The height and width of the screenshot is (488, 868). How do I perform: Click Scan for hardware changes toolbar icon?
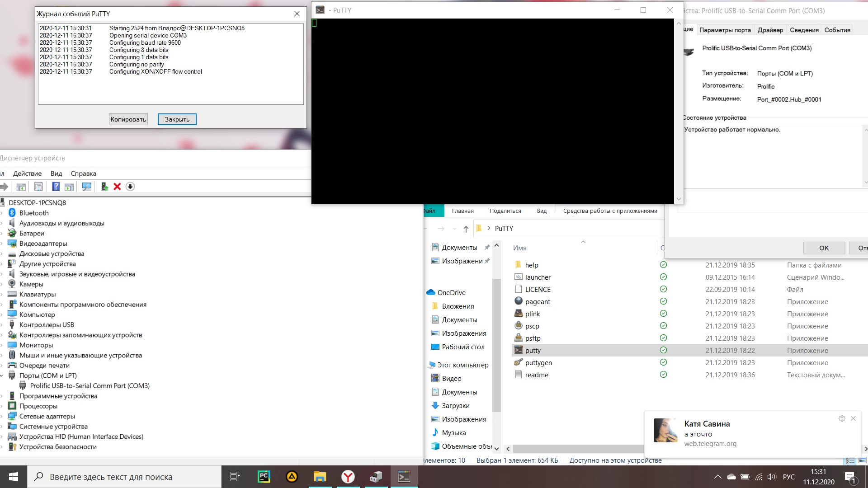[86, 187]
